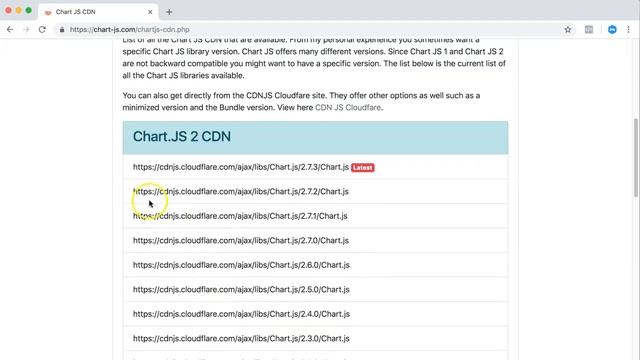Close the Chart JS CDN tab

tap(150, 12)
